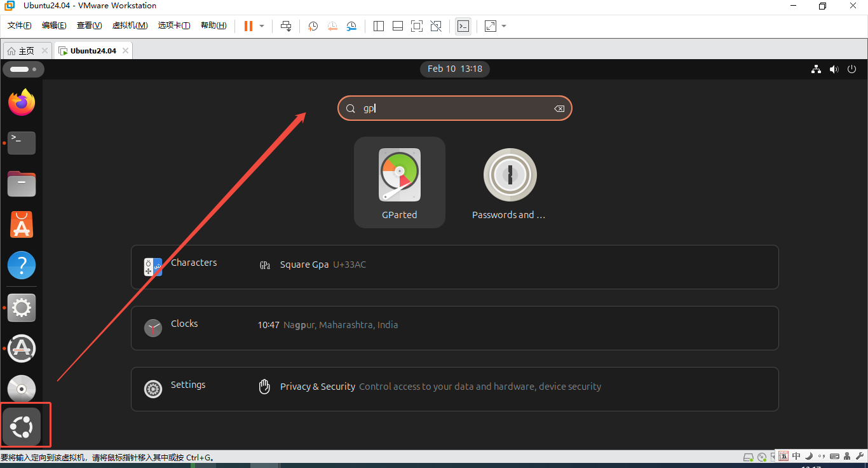Toggle Chinese/English input mode indicator
The height and width of the screenshot is (468, 868).
click(x=796, y=457)
